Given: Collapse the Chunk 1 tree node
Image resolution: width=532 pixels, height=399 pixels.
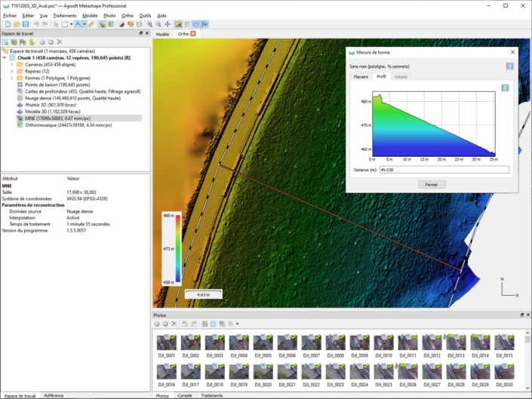Looking at the screenshot, I should 5,57.
